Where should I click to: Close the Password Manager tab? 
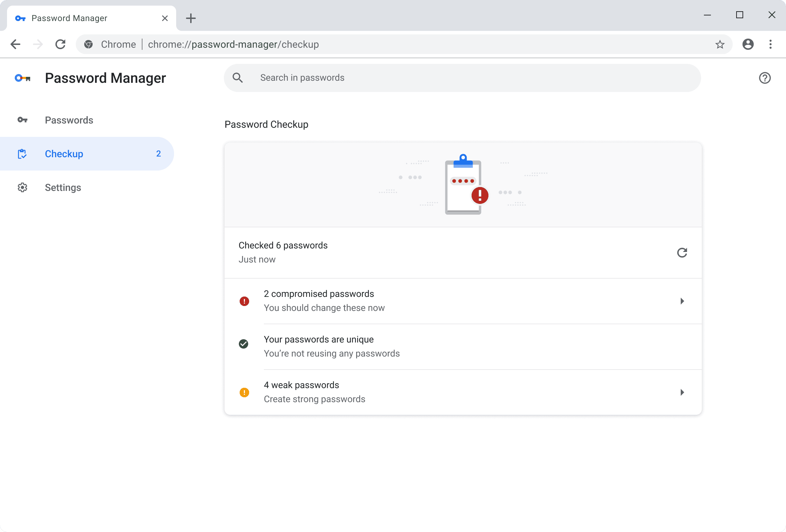(165, 18)
